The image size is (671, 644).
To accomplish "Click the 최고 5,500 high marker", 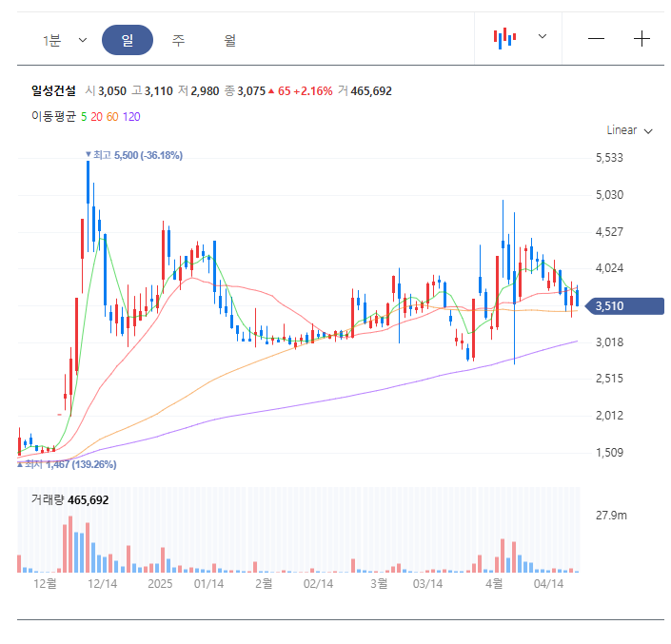I will tap(134, 155).
